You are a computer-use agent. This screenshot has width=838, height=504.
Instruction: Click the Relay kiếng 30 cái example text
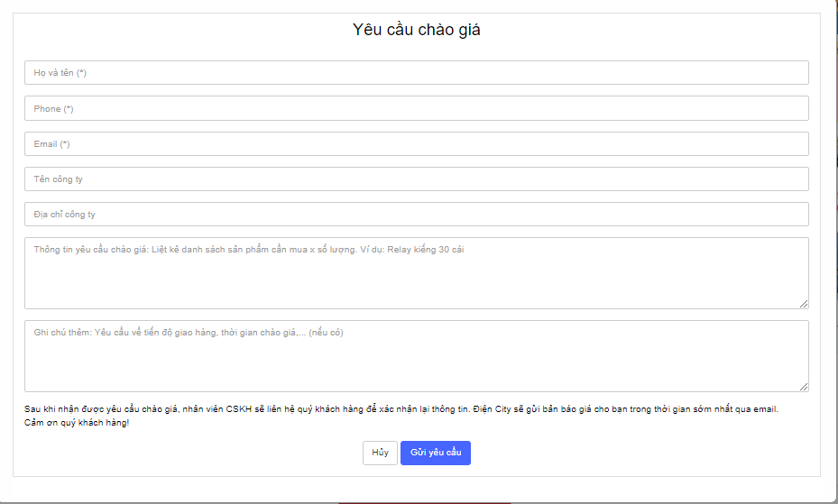pyautogui.click(x=425, y=250)
